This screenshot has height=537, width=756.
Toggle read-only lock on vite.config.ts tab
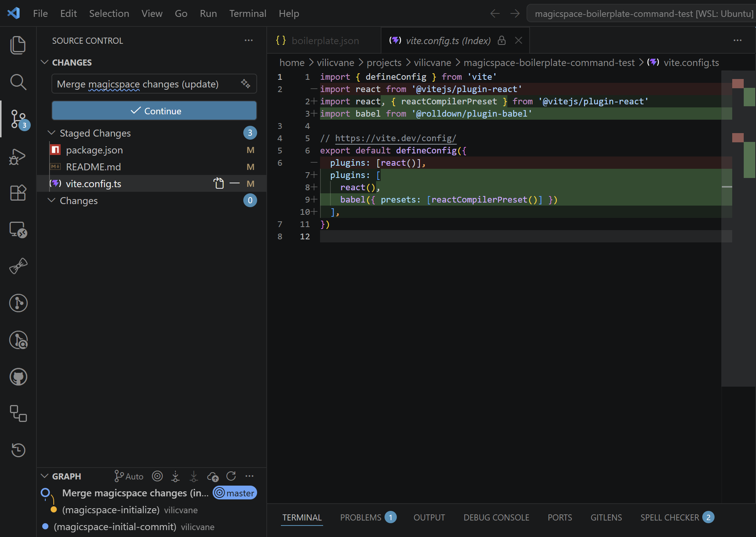(502, 41)
